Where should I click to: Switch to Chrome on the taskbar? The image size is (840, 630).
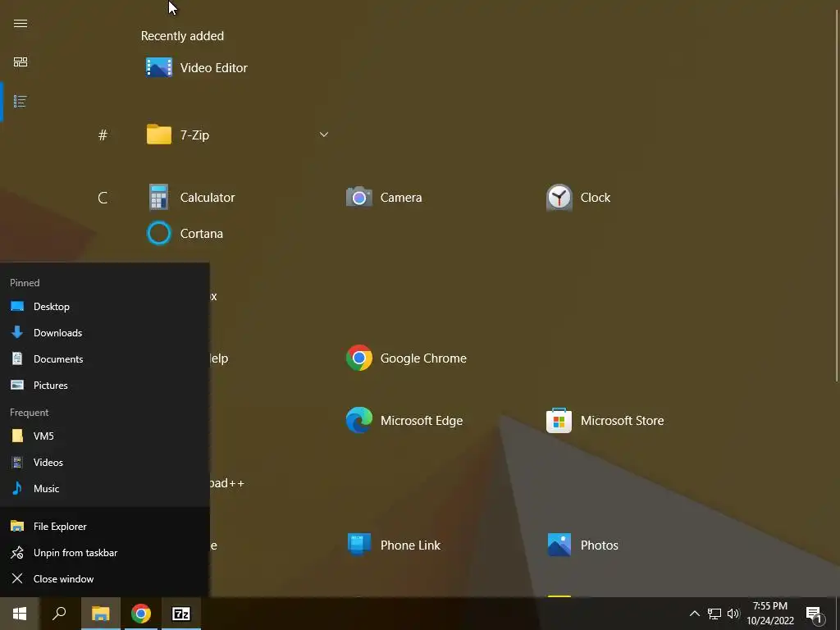(x=141, y=614)
